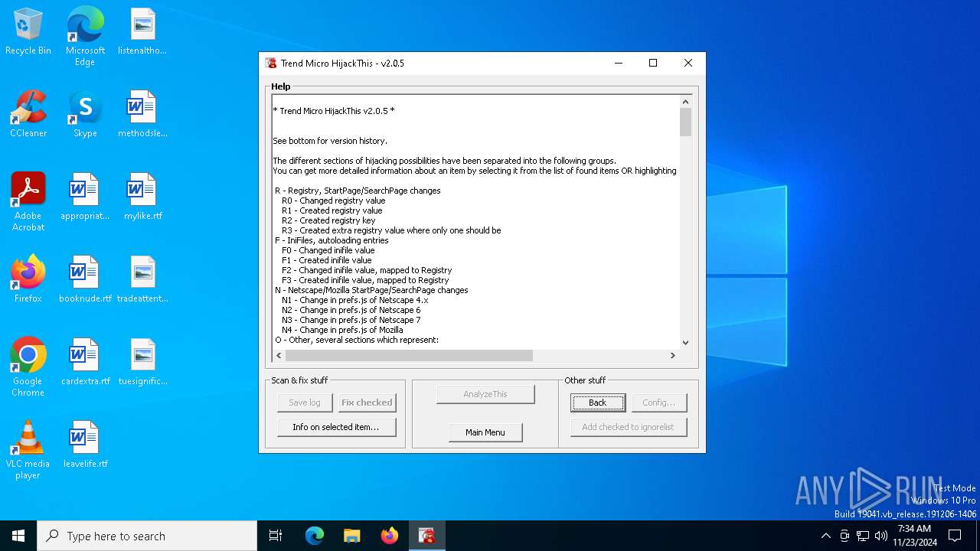Launch CCleaner from the desktop
Screen dimensions: 980x551
(28, 115)
